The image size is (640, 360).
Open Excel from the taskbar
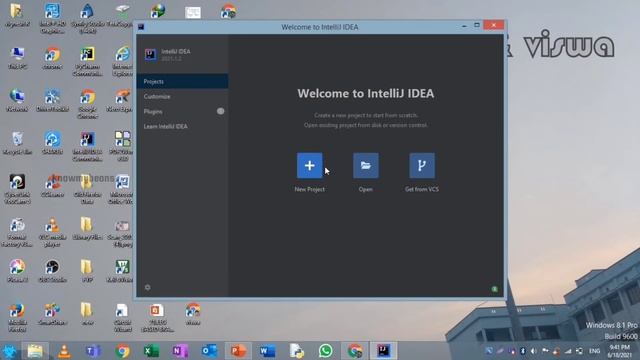(151, 351)
